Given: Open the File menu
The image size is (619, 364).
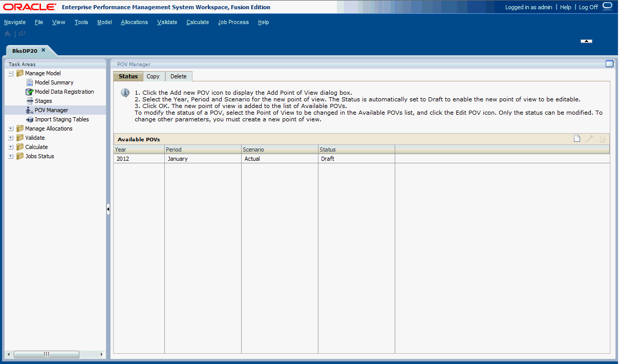Looking at the screenshot, I should click(39, 22).
